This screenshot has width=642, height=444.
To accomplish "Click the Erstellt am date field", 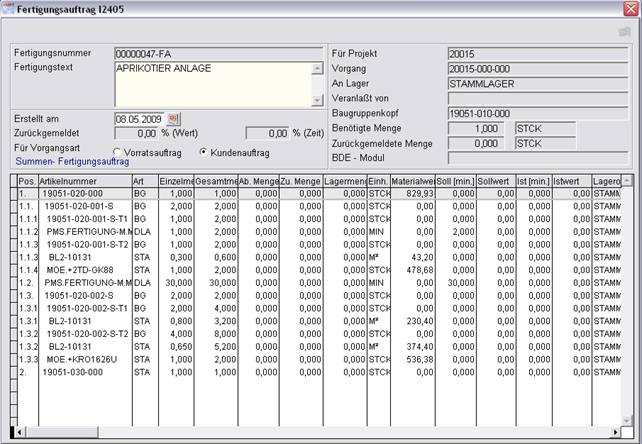I will [139, 118].
